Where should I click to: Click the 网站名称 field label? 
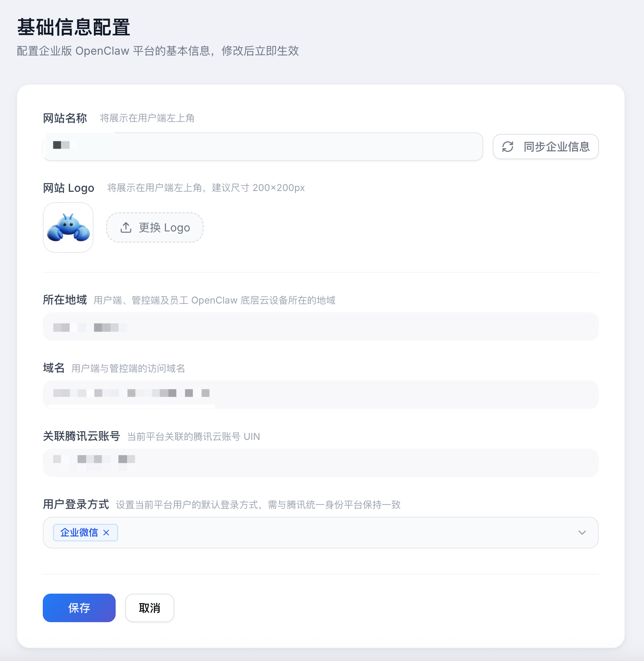click(65, 118)
